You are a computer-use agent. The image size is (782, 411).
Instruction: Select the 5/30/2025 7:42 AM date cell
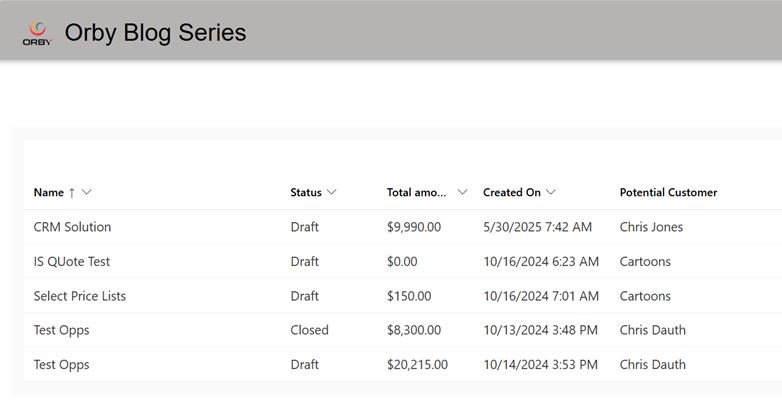[538, 227]
